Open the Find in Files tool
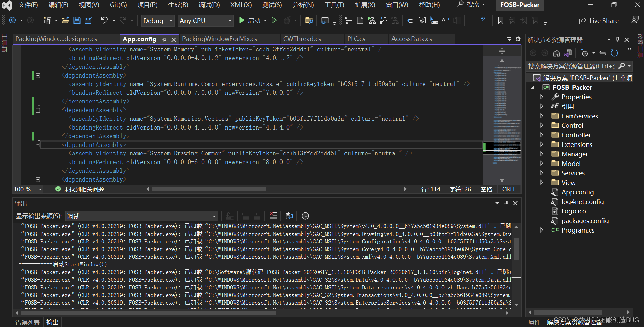This screenshot has width=644, height=327. pyautogui.click(x=309, y=21)
